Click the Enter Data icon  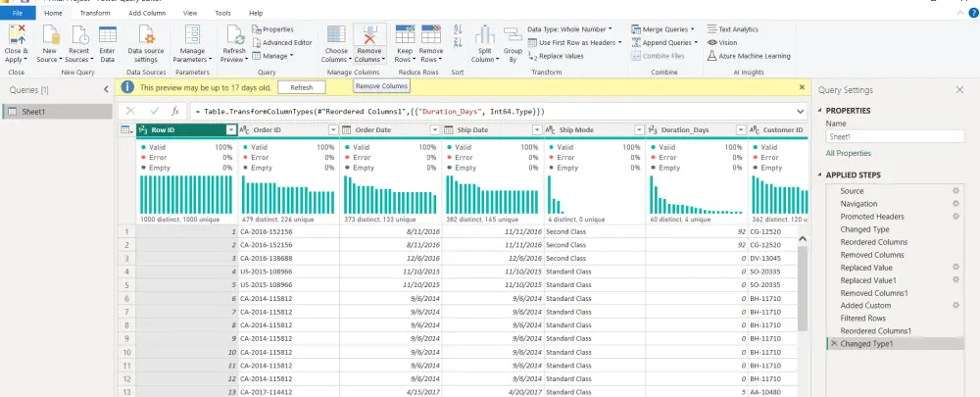(x=108, y=35)
